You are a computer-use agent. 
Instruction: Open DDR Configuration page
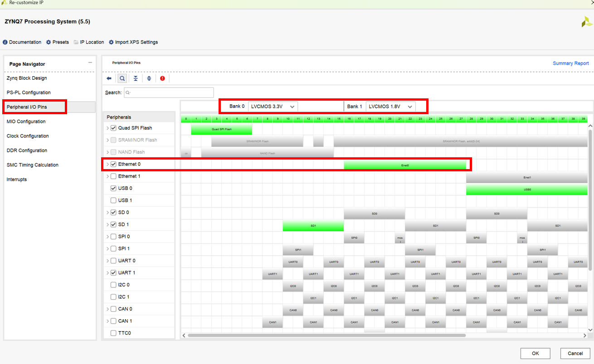click(x=27, y=150)
